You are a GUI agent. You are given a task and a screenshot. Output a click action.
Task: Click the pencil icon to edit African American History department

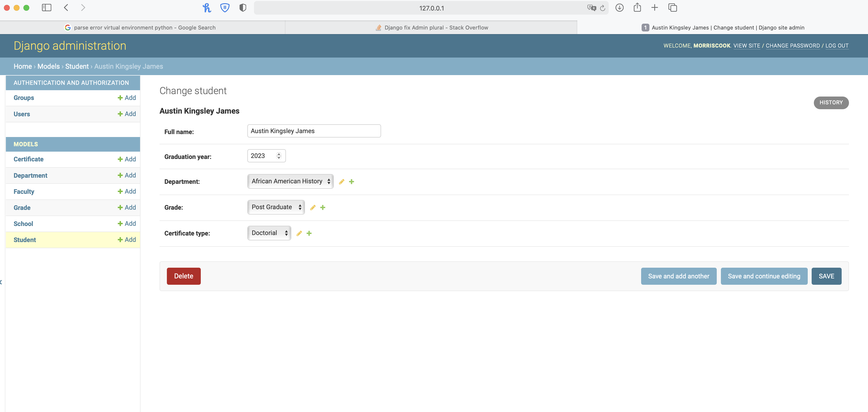(x=341, y=181)
